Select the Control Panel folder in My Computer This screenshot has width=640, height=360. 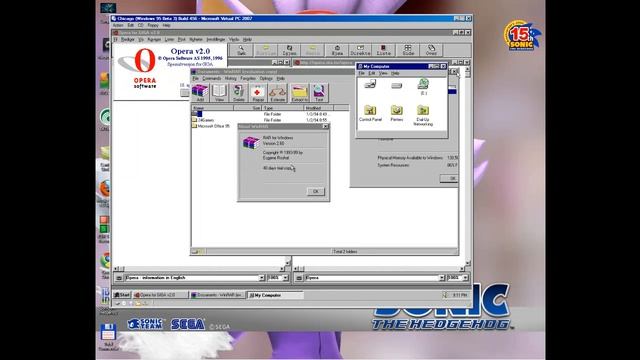pyautogui.click(x=370, y=113)
